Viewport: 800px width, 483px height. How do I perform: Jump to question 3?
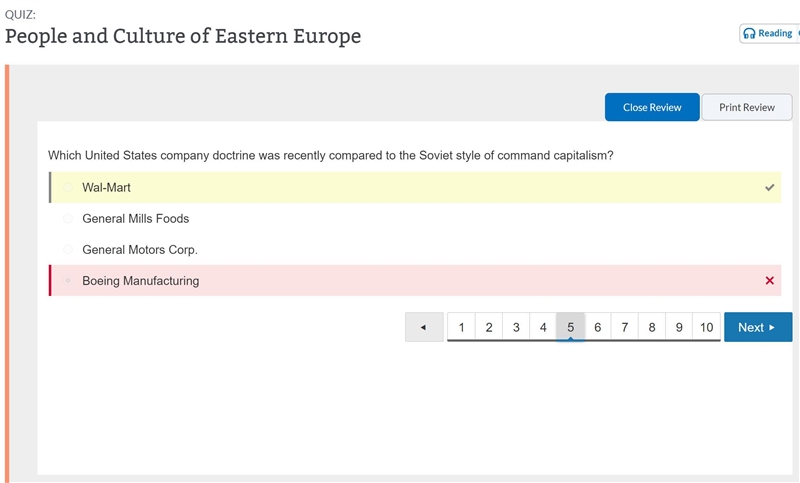(x=516, y=327)
